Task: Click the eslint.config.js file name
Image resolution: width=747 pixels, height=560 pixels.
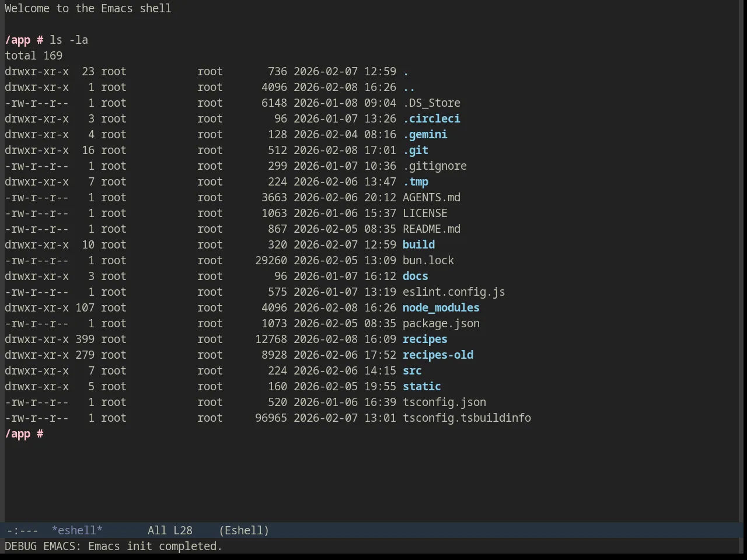Action: [454, 292]
